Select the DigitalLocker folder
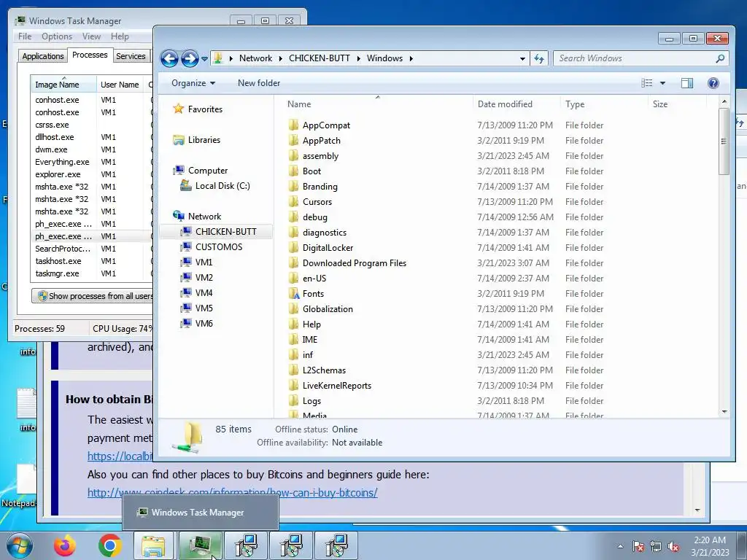The image size is (747, 560). [328, 248]
